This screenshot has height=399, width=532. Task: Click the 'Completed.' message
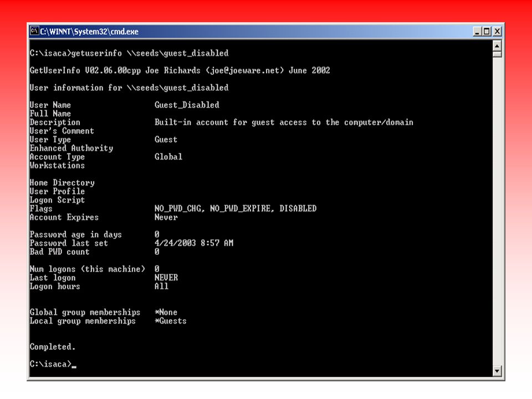(x=53, y=347)
